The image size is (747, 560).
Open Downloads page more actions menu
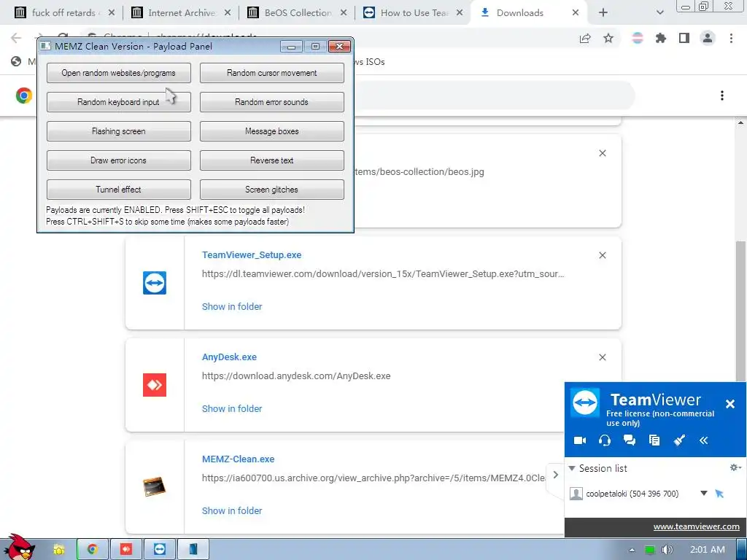(x=722, y=96)
